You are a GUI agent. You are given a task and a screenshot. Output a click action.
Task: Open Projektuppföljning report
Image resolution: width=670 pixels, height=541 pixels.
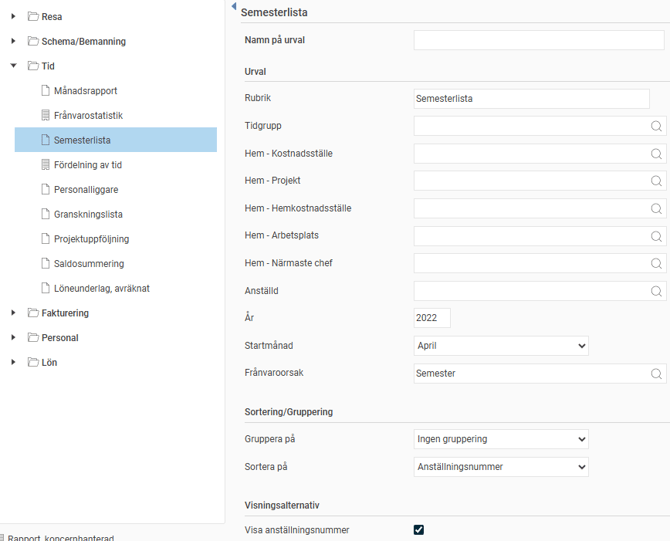pyautogui.click(x=91, y=239)
